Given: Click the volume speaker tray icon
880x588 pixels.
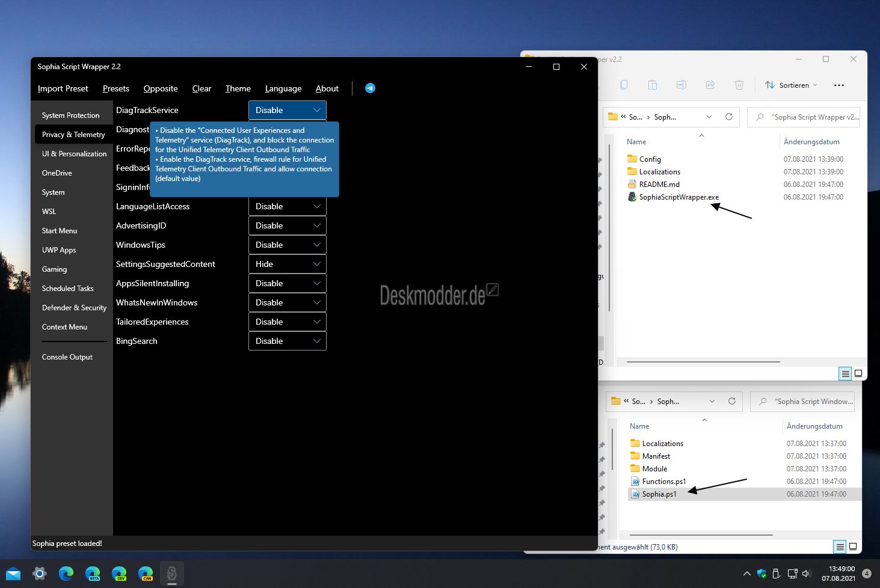Looking at the screenshot, I should (807, 574).
